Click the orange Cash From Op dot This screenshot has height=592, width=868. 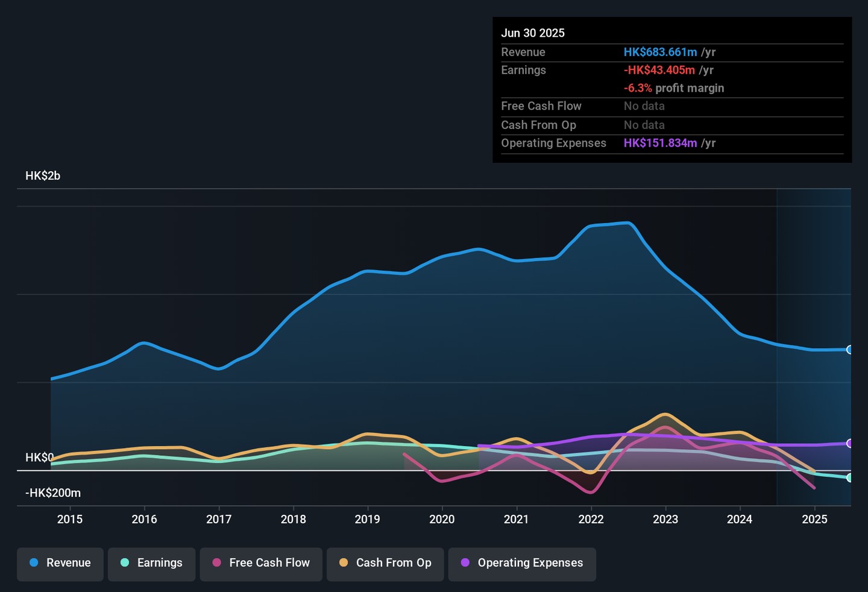point(344,563)
